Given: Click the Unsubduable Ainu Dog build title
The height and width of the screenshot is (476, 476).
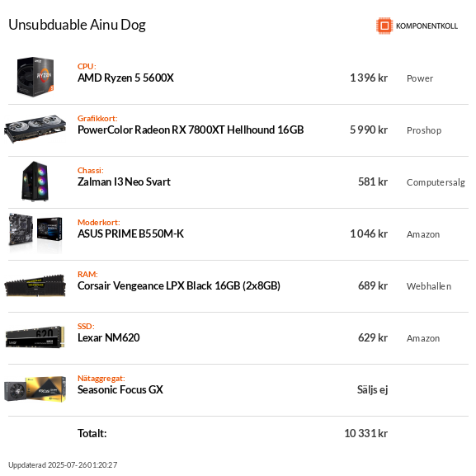Looking at the screenshot, I should [x=77, y=25].
